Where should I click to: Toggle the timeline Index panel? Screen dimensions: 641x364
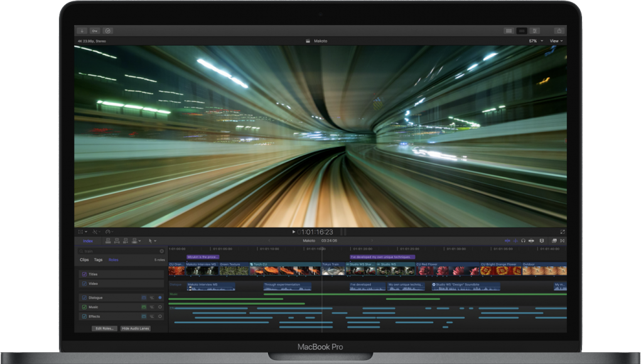pyautogui.click(x=88, y=241)
